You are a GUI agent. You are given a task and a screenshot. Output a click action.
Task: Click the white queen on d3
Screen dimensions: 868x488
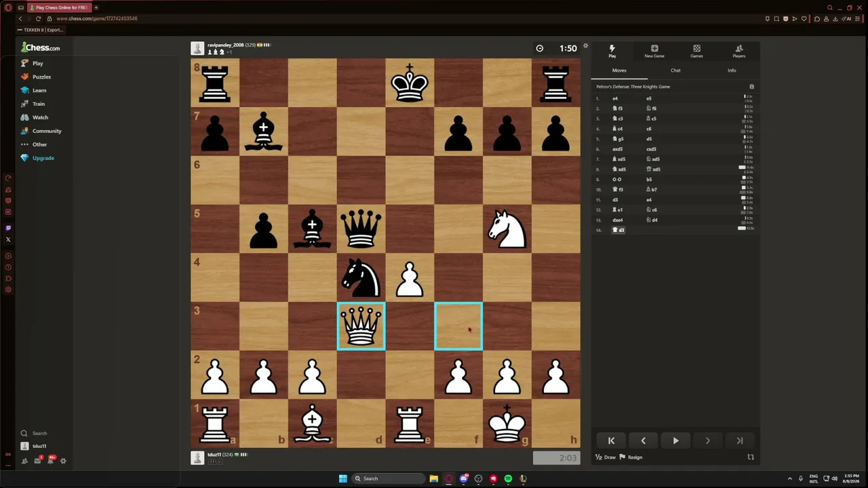coord(361,326)
